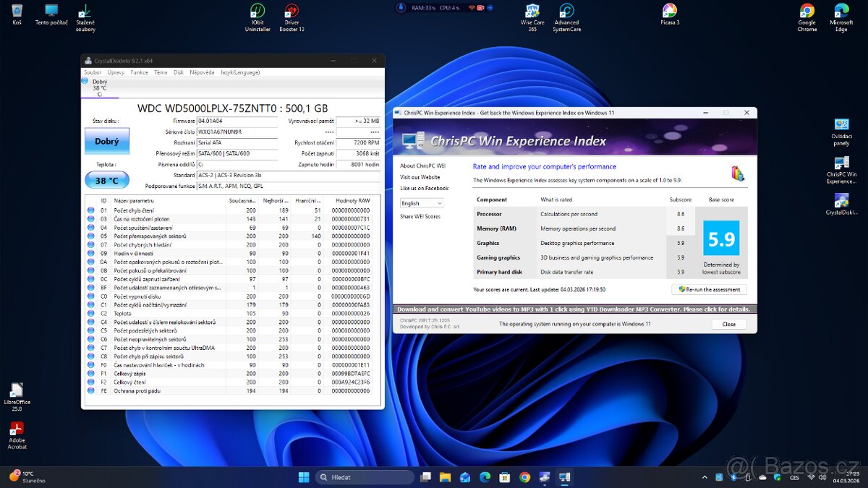The image size is (868, 488).
Task: Click the OneDrive cloud icon in the tray
Action: [x=762, y=477]
